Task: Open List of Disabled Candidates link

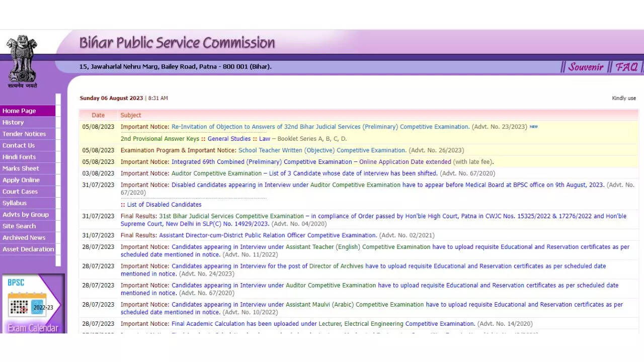Action: click(164, 205)
